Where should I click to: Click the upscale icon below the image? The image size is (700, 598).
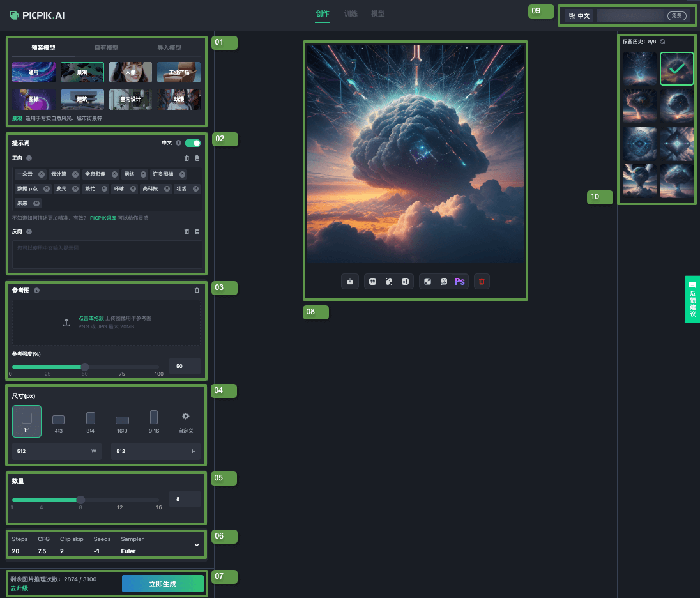pos(428,281)
